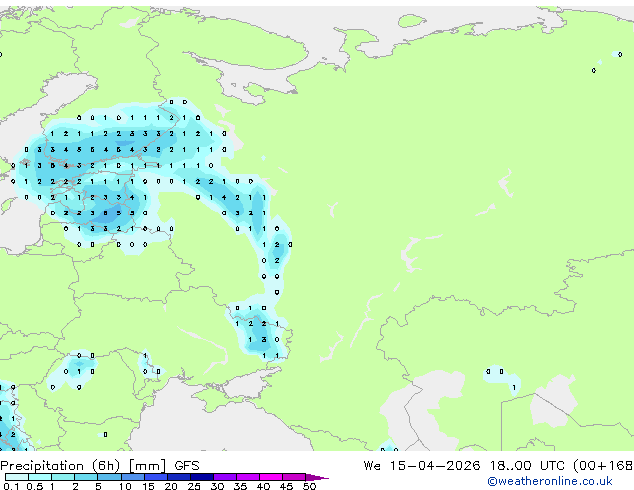Click the 15–20 mm legend color box
This screenshot has width=634, height=490.
coord(156,477)
